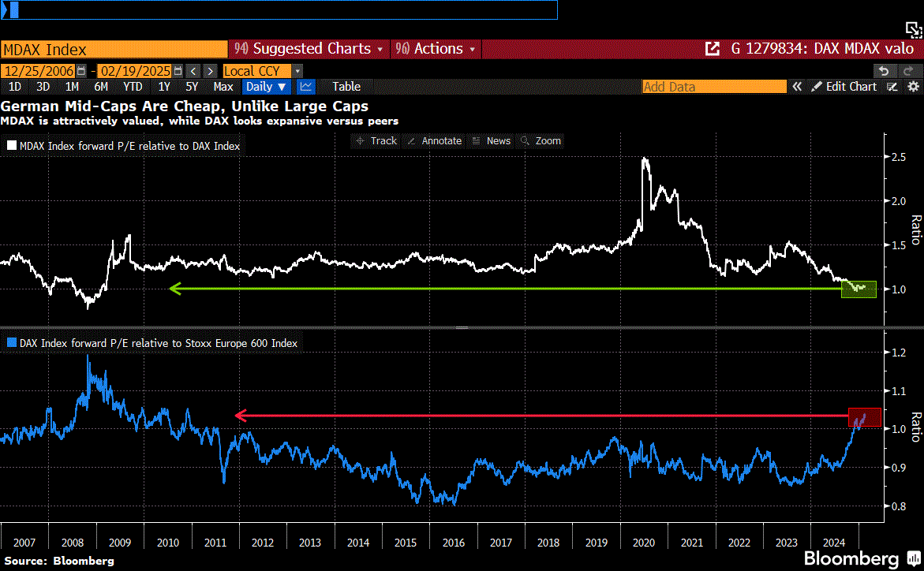The image size is (924, 571).
Task: Switch to Table view
Action: pyautogui.click(x=346, y=87)
